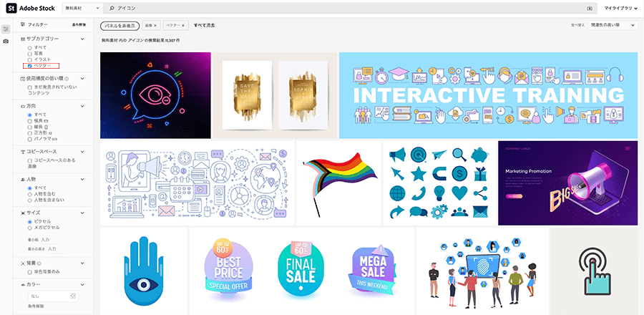
Task: Click the フィルター funnel icon
Action: tap(23, 24)
